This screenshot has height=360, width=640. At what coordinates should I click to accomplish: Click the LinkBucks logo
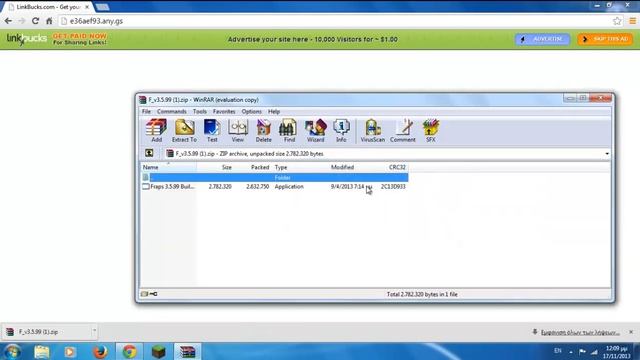tap(27, 39)
